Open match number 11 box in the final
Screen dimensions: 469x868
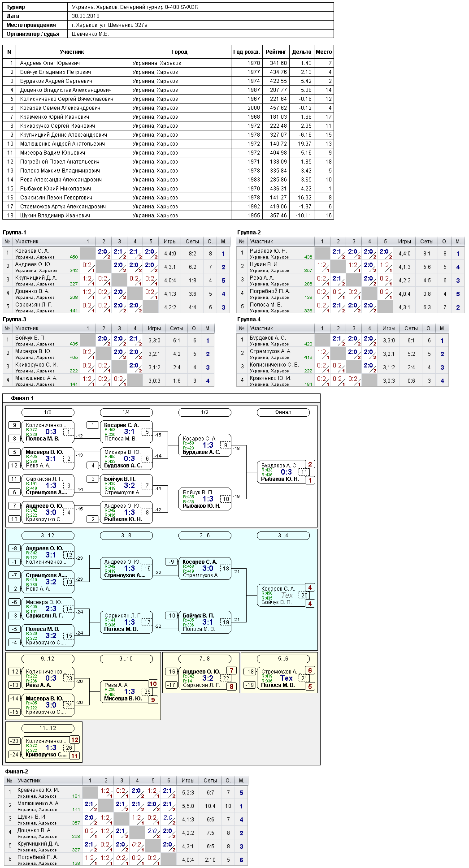(304, 472)
